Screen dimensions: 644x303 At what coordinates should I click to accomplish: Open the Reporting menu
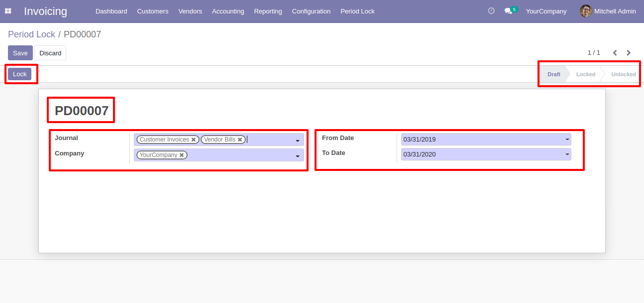pyautogui.click(x=268, y=11)
